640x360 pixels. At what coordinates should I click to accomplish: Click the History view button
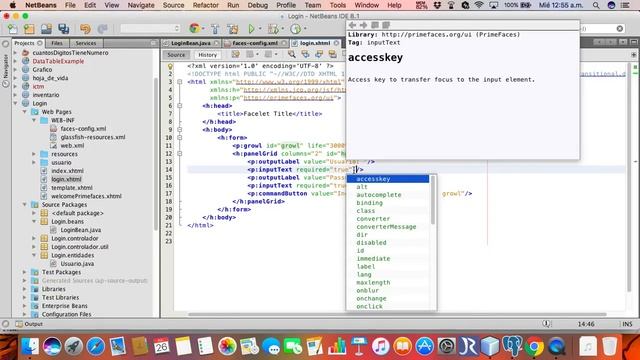point(207,55)
